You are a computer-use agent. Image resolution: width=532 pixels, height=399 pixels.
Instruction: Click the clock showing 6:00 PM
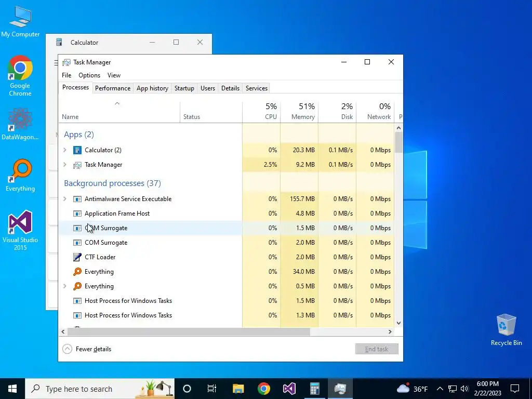coord(487,389)
